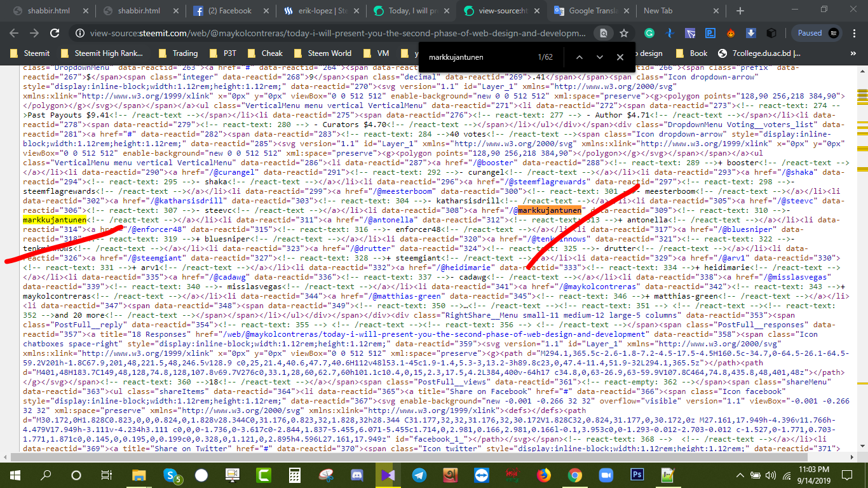Switch to the first shabbir.html tab
868x488 pixels.
click(50, 11)
